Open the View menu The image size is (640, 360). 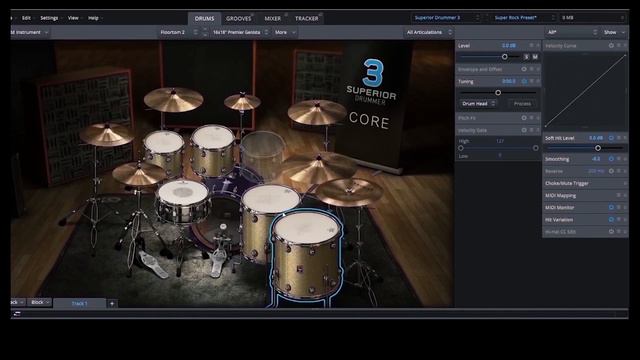(73, 18)
